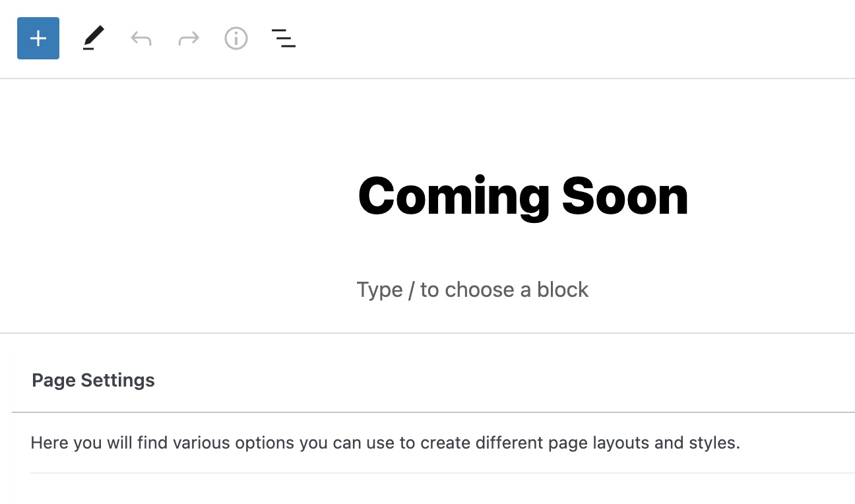
Task: Click the Undo arrow
Action: [141, 38]
